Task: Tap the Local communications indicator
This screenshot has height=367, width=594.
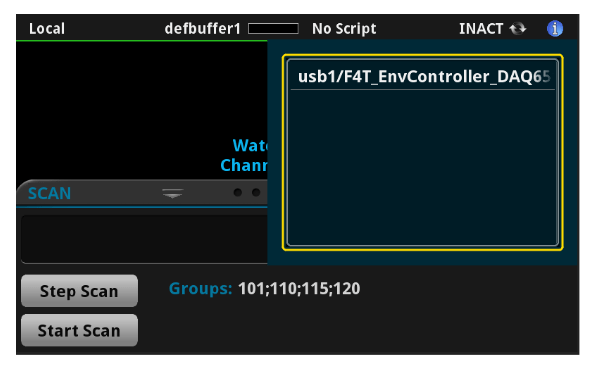Action: click(47, 28)
